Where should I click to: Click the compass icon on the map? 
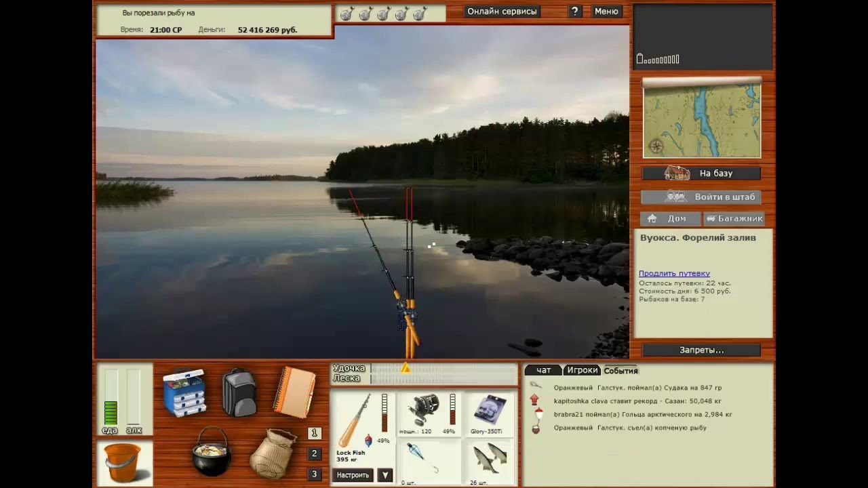point(655,146)
